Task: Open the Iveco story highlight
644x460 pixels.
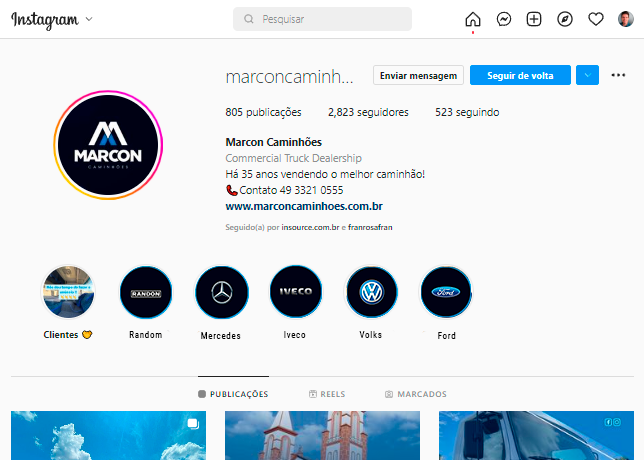Action: (296, 292)
